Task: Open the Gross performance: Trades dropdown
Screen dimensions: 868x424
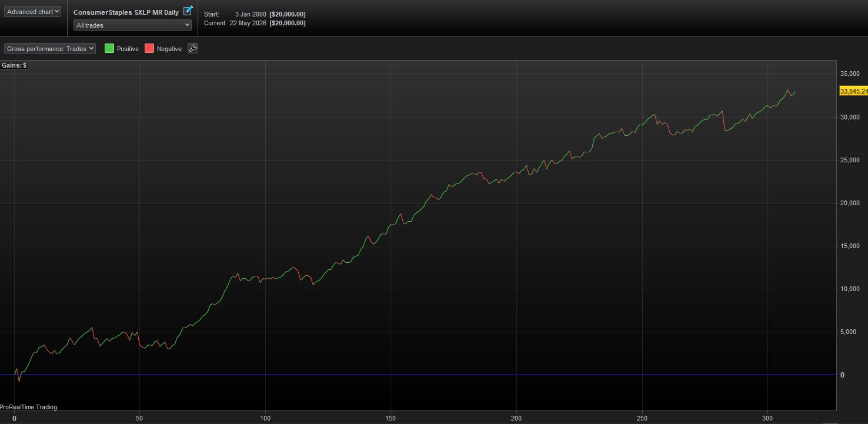Action: point(50,49)
